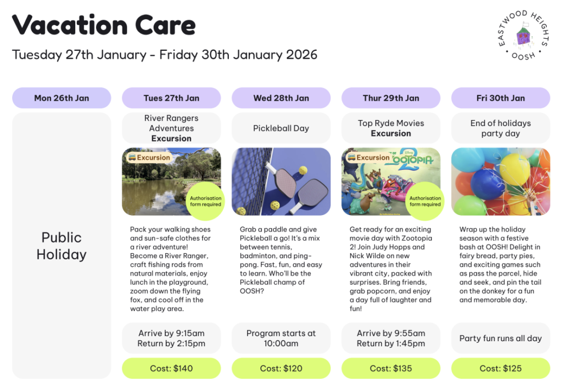Click the Excursion badge on Zootopia poster
Viewport: 566px width, 392px height.
click(x=369, y=158)
